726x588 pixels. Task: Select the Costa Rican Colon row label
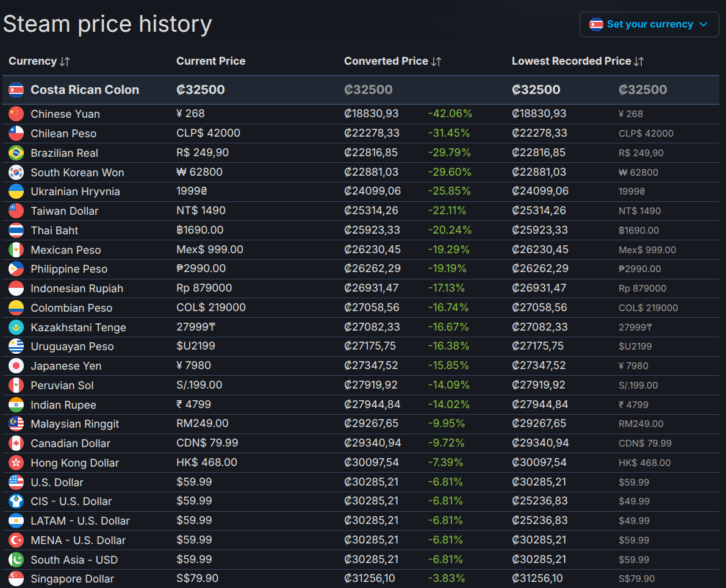click(85, 90)
